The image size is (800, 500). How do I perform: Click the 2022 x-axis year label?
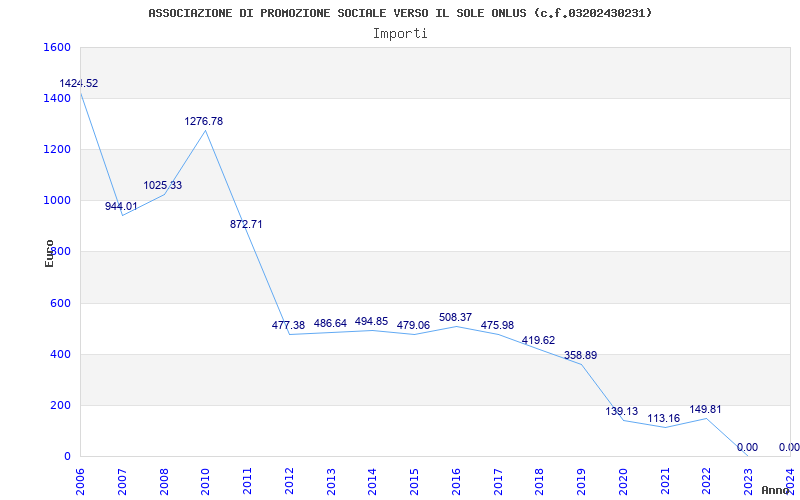(707, 481)
